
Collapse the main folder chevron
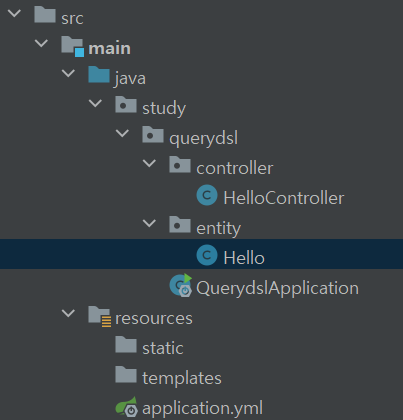41,44
